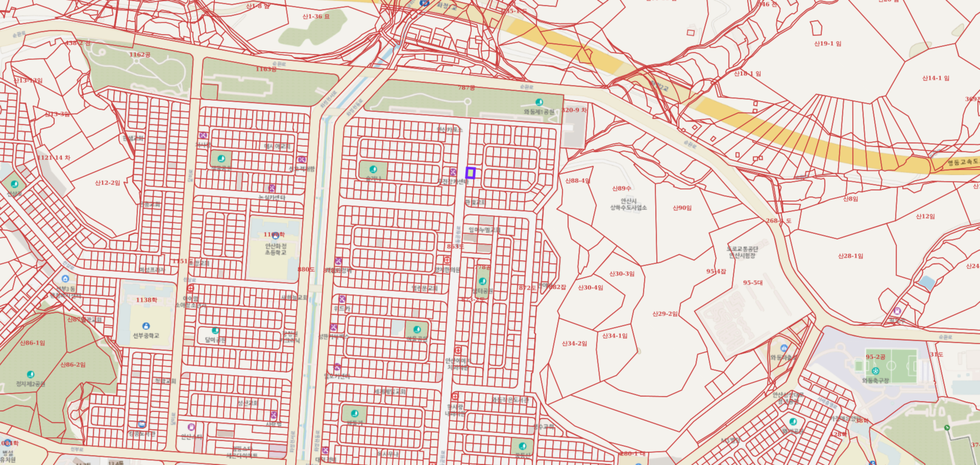Select parcel label 95-5대
The image size is (980, 465).
click(x=753, y=283)
